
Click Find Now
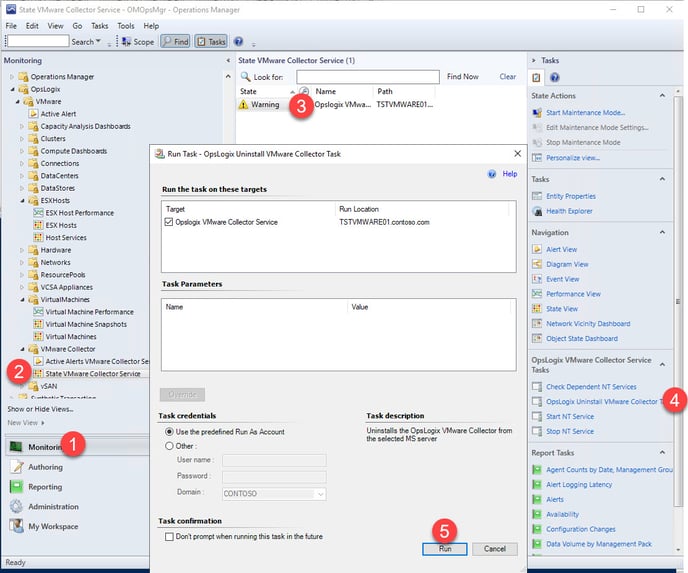point(462,76)
